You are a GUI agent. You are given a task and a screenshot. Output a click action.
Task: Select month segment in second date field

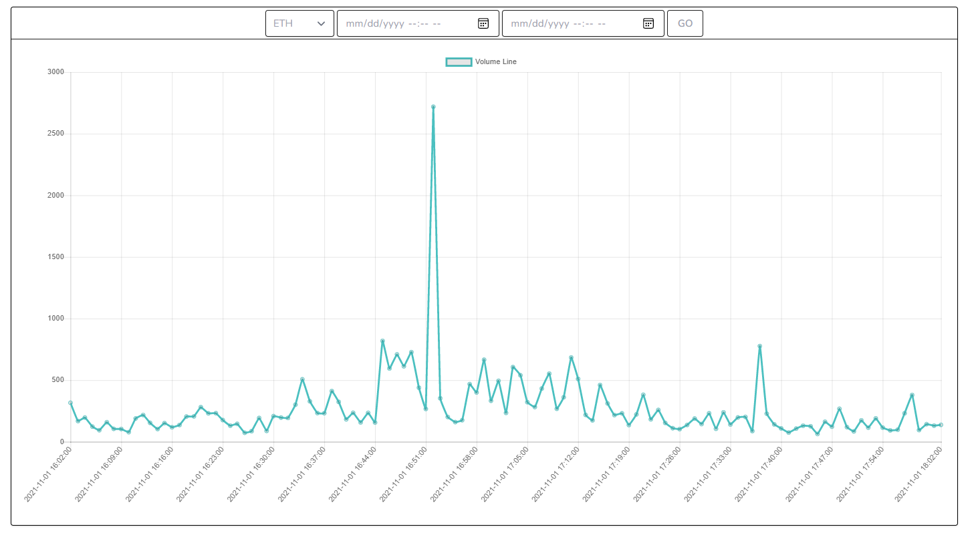[519, 23]
